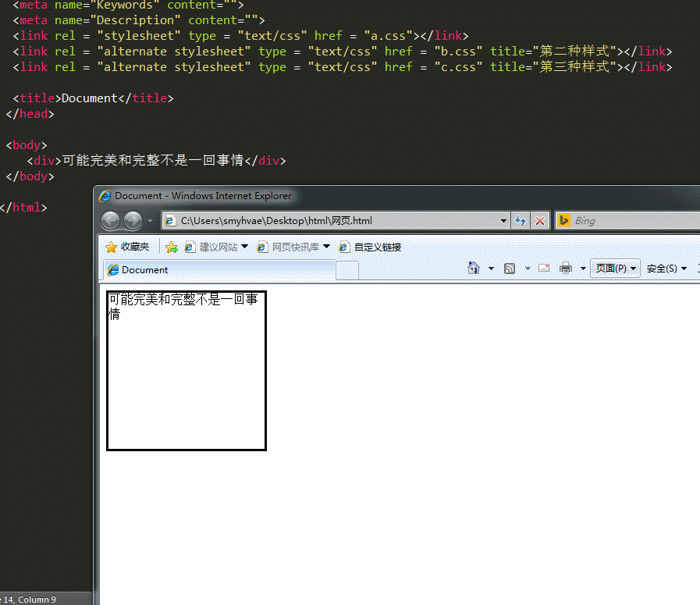Click the Add Favorites star icon

171,246
